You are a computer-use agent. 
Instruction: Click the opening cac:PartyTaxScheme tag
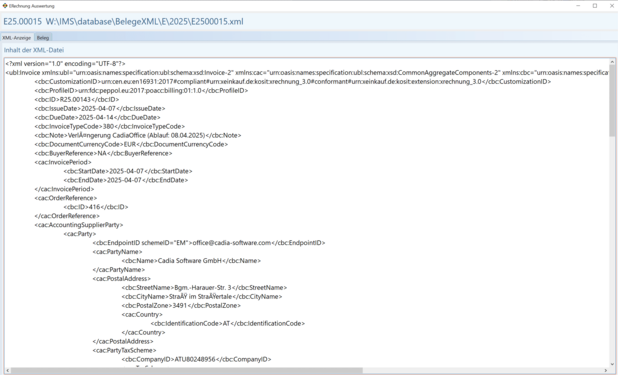(x=125, y=350)
